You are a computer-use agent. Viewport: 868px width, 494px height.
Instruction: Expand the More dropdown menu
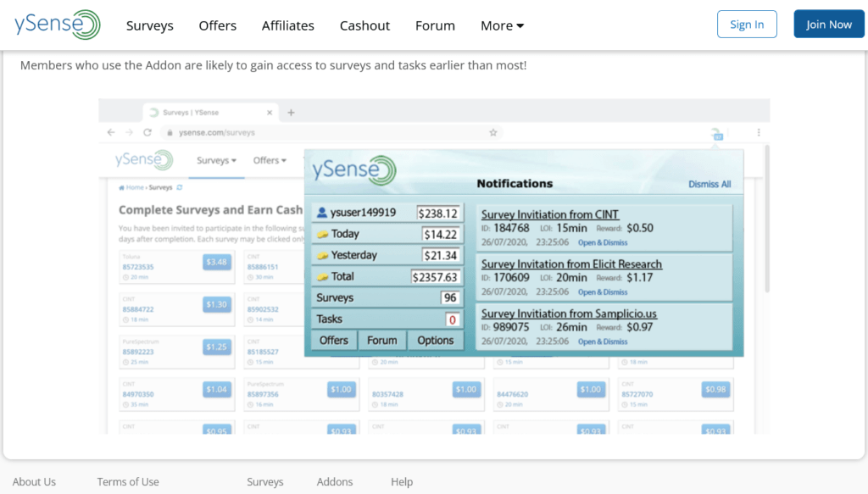click(x=502, y=25)
